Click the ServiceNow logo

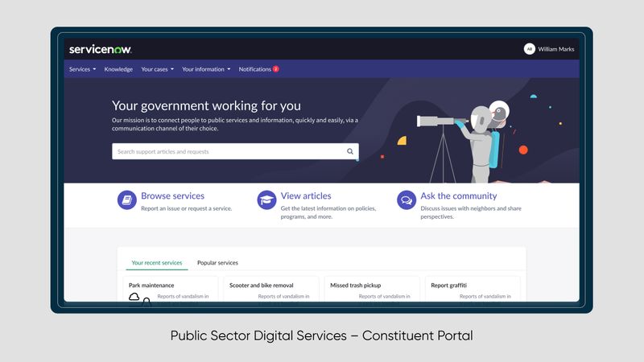pyautogui.click(x=100, y=49)
